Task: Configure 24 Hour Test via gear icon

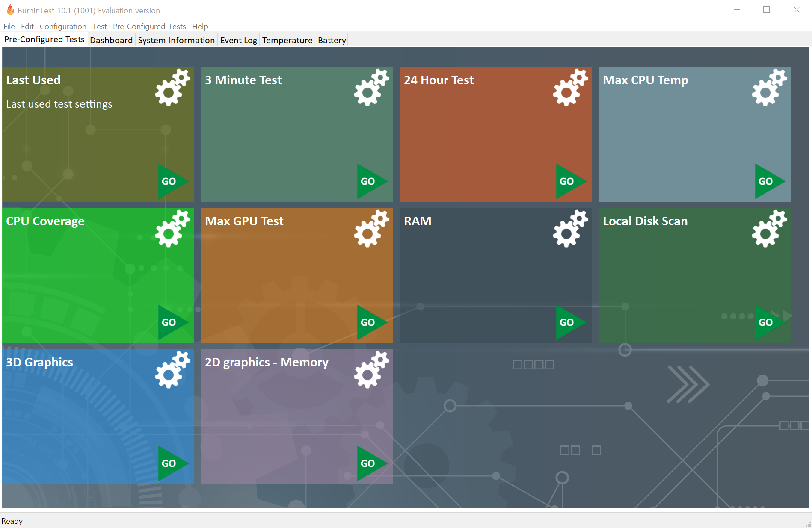Action: coord(570,88)
